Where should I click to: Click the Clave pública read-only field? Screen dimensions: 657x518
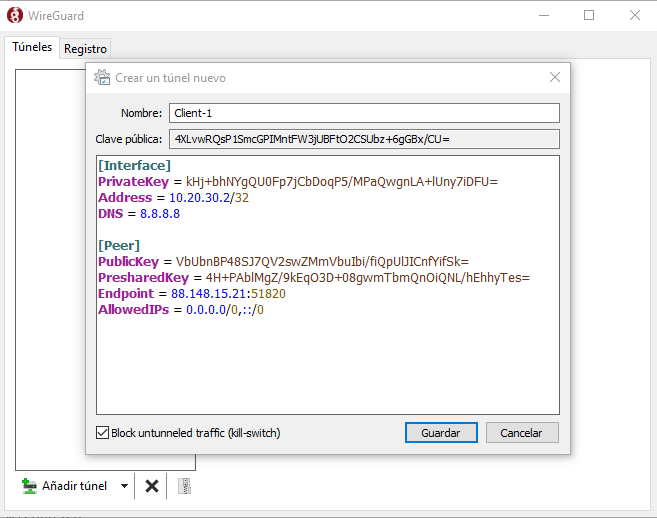pos(363,139)
